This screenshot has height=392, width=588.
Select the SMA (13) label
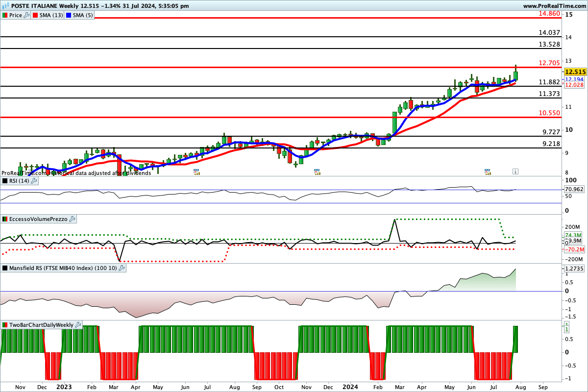coord(50,15)
